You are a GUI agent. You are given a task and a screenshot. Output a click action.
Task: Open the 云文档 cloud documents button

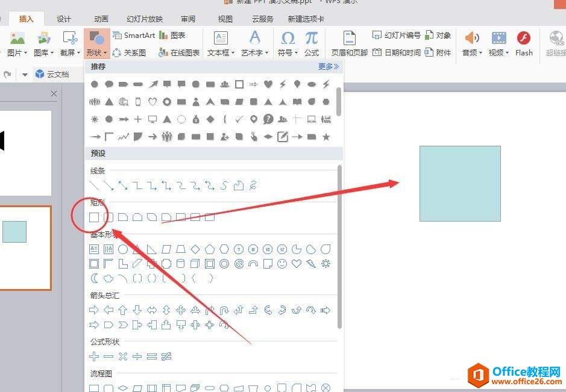point(52,74)
